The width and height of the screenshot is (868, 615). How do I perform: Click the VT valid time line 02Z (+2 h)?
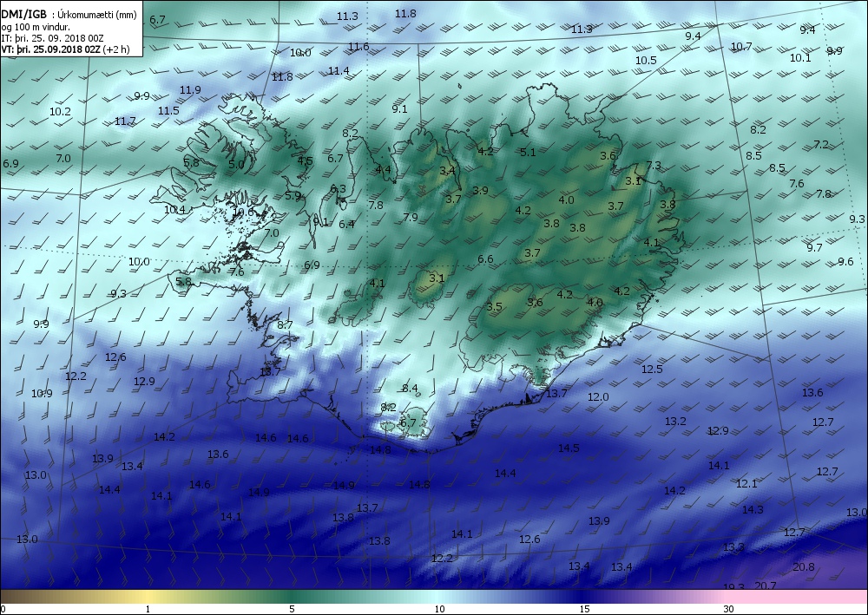pos(65,49)
